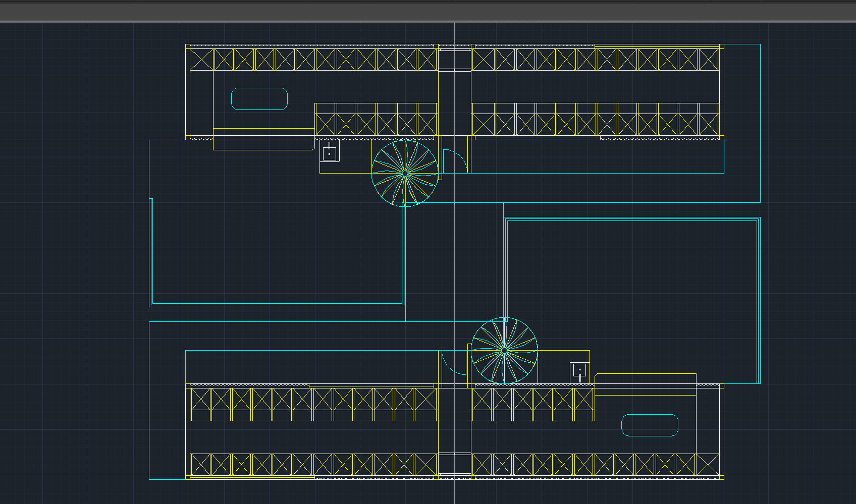Click the vertical crosshair line of the cursor
856x504 pixels.
(x=456, y=252)
